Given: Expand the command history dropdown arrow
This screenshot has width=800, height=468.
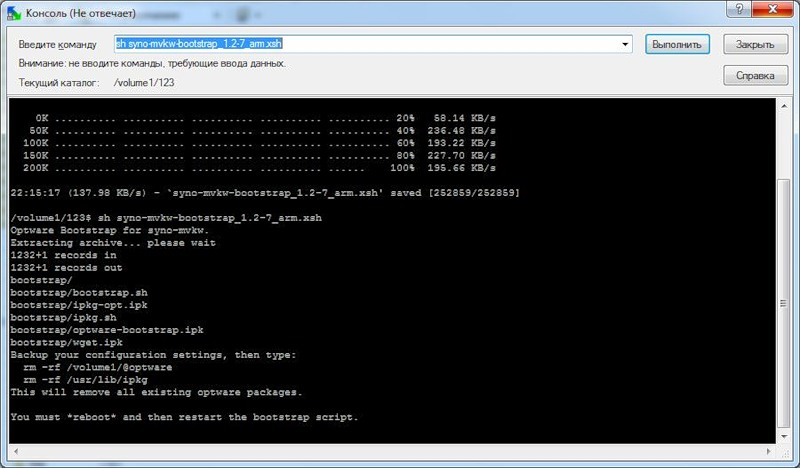Looking at the screenshot, I should click(x=625, y=45).
